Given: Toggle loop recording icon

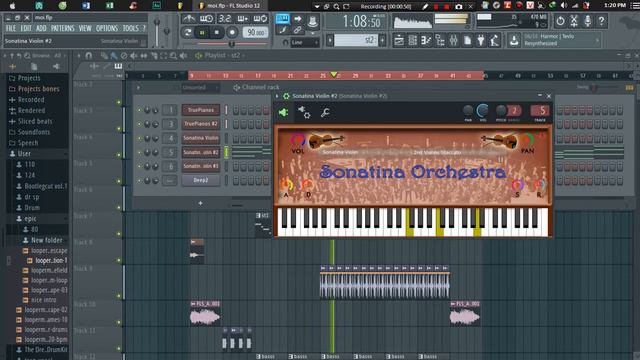Looking at the screenshot, I should [260, 18].
